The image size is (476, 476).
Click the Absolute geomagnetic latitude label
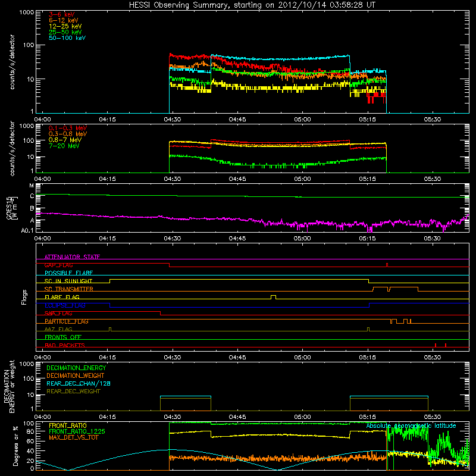[411, 425]
